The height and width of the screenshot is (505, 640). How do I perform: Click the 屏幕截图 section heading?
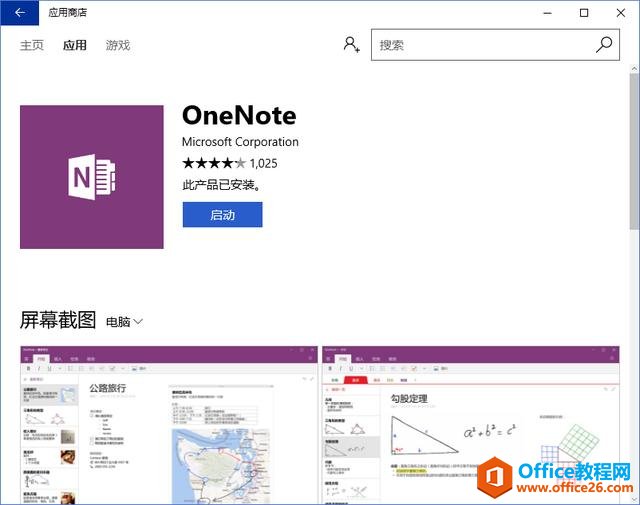coord(58,320)
